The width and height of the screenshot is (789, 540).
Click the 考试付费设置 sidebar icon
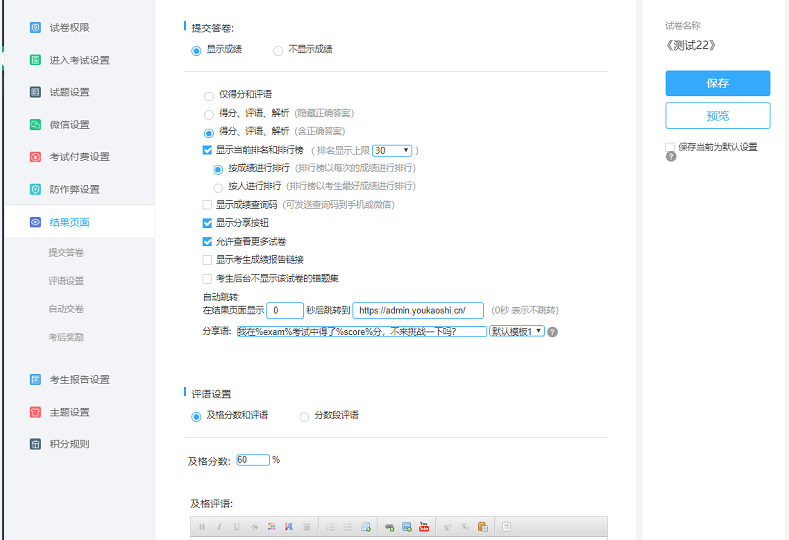tap(35, 157)
